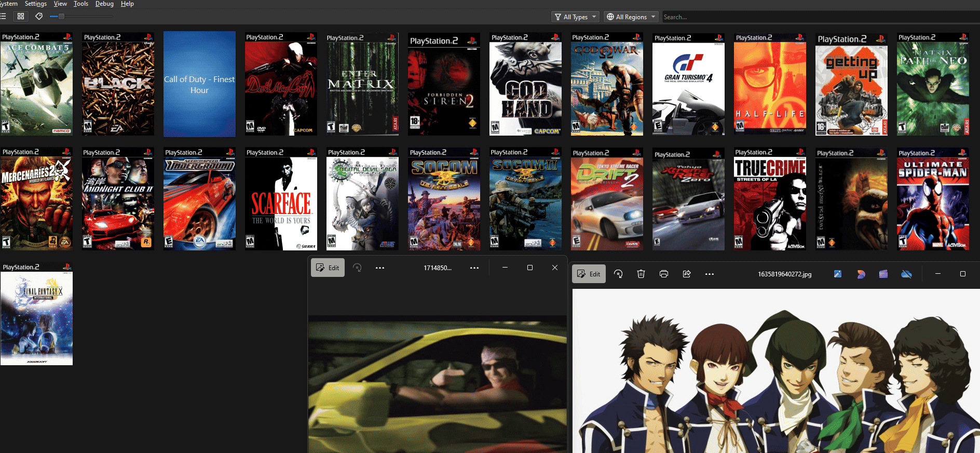
Task: Open the View menu
Action: 60,4
